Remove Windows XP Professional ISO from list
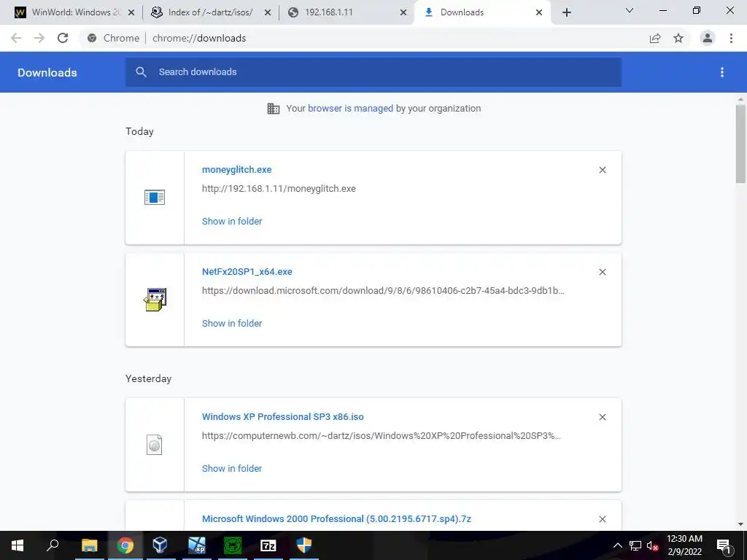The image size is (747, 560). click(602, 417)
